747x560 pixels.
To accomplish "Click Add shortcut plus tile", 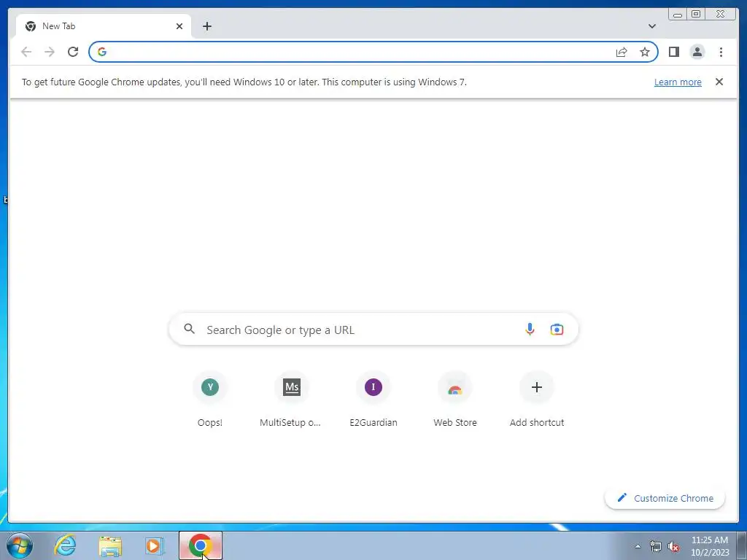I will point(537,399).
